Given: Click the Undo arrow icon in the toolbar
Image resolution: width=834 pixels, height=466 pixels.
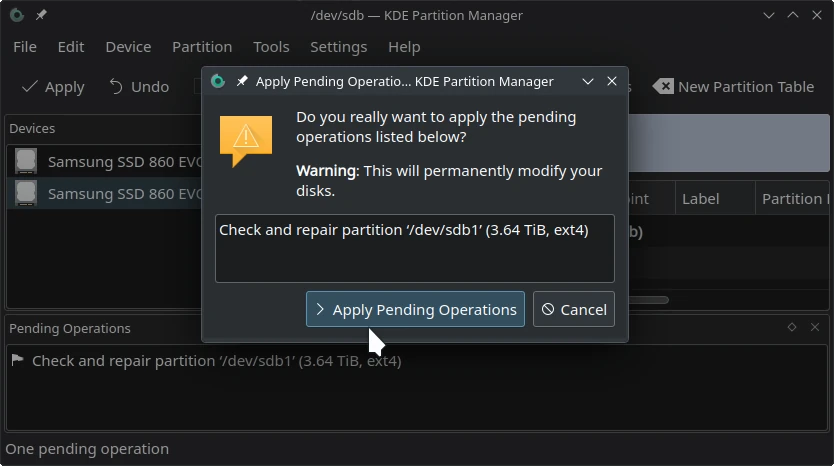Looking at the screenshot, I should point(117,87).
